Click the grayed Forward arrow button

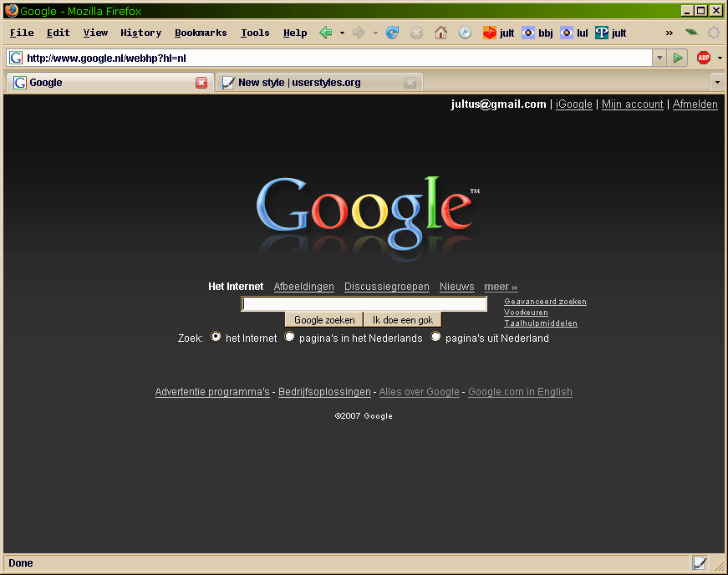tap(359, 33)
